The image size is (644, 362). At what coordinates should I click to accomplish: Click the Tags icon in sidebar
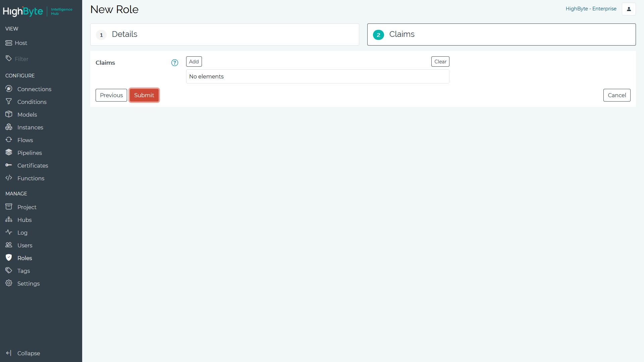click(8, 270)
